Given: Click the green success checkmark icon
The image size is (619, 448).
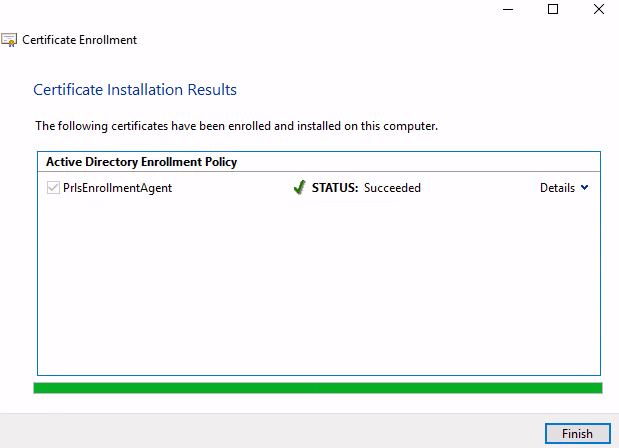Looking at the screenshot, I should point(299,187).
